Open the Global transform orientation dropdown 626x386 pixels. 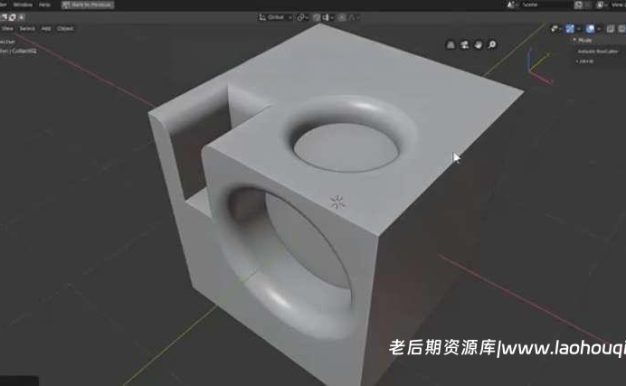(x=275, y=17)
